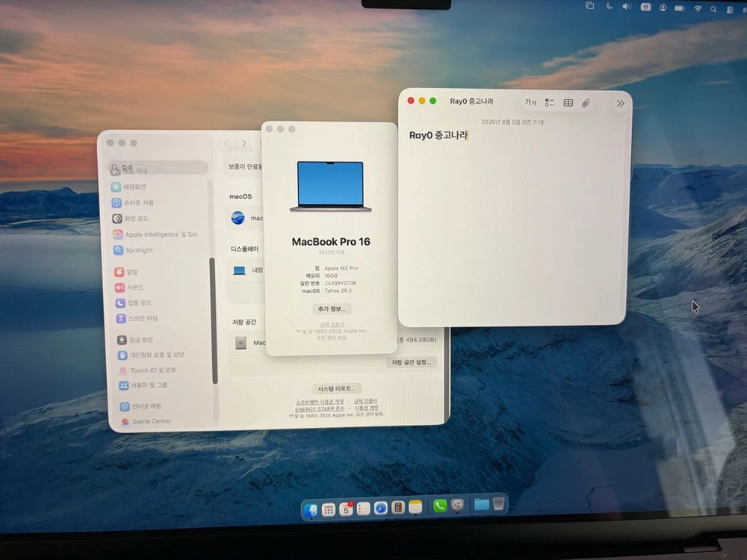The width and height of the screenshot is (747, 560).
Task: Open Control Center in menu bar
Action: [730, 10]
